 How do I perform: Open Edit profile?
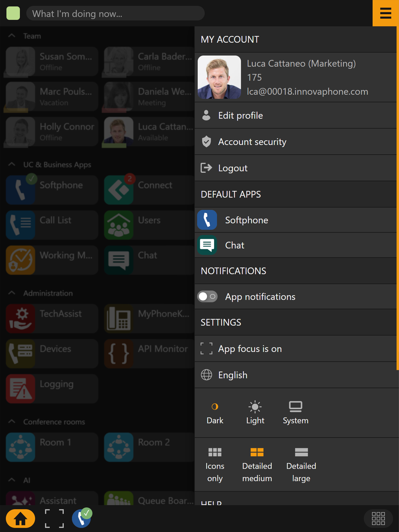[296, 115]
